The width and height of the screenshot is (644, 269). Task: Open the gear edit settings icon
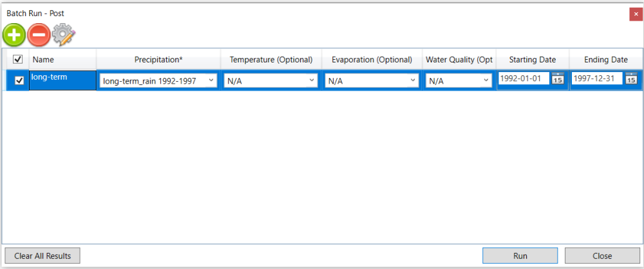pyautogui.click(x=64, y=35)
